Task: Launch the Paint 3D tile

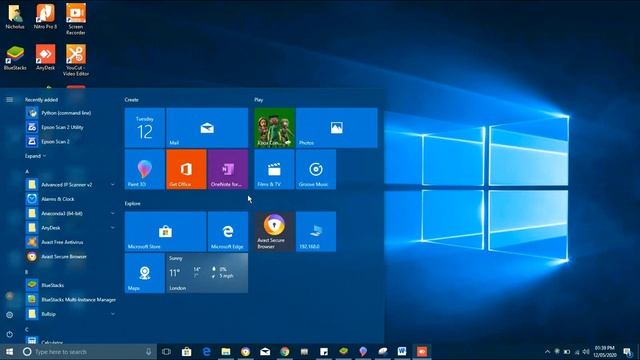Action: tap(144, 169)
